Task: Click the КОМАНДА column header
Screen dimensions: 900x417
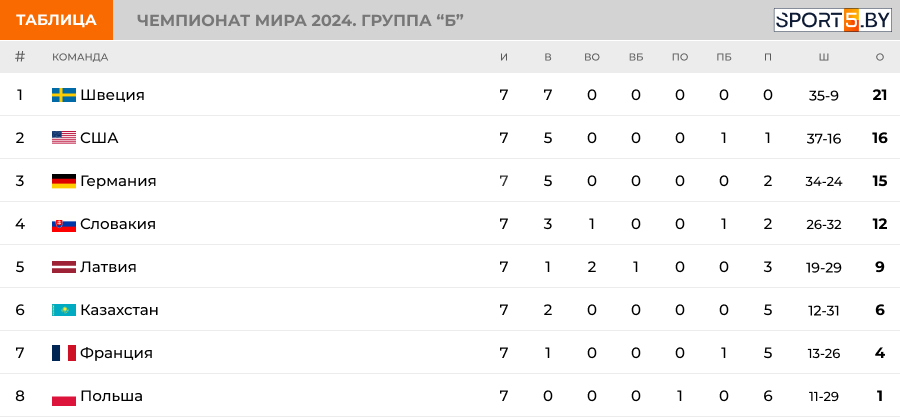Action: click(80, 57)
